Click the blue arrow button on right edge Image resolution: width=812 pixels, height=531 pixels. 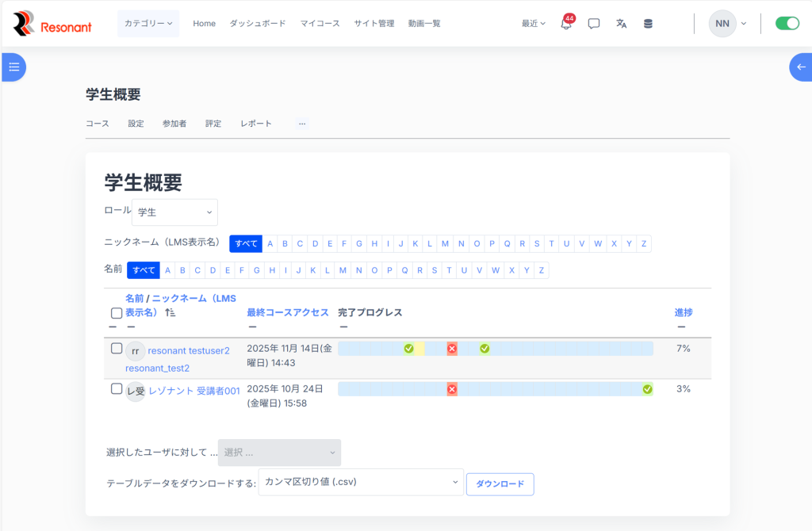tap(801, 67)
